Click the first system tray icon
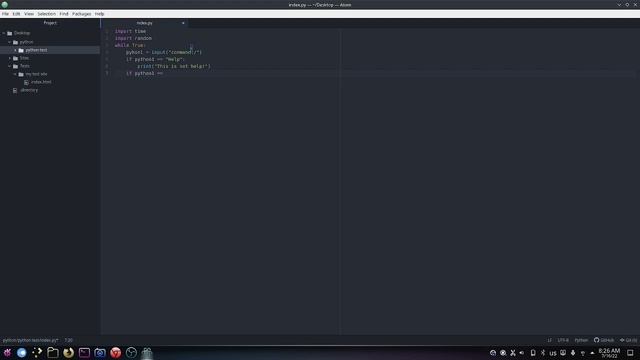The image size is (640, 360). click(493, 353)
